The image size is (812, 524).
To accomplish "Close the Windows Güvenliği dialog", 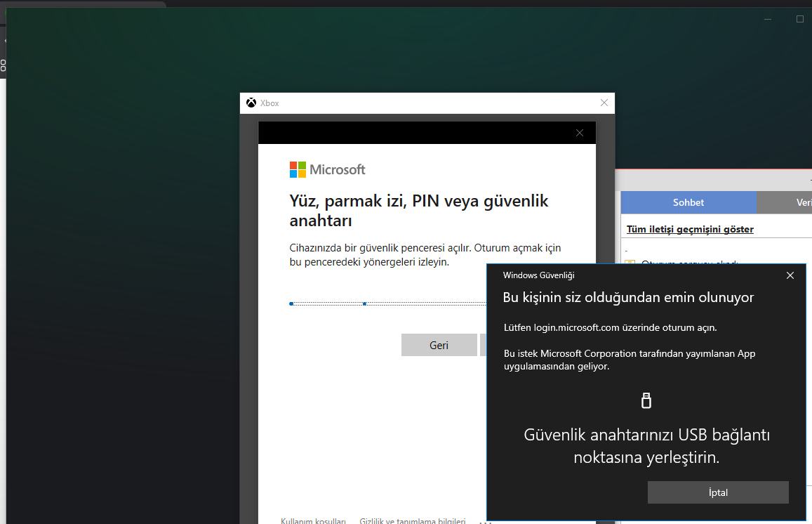I will 790,275.
